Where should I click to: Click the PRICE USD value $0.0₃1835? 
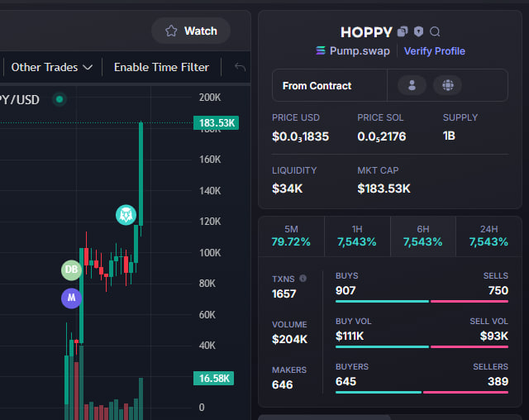[300, 136]
